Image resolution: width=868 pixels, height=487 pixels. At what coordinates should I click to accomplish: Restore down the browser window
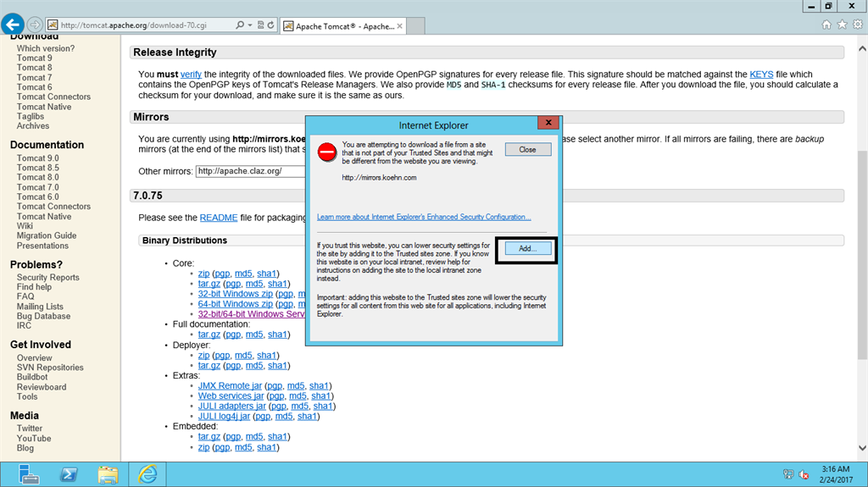pos(829,6)
